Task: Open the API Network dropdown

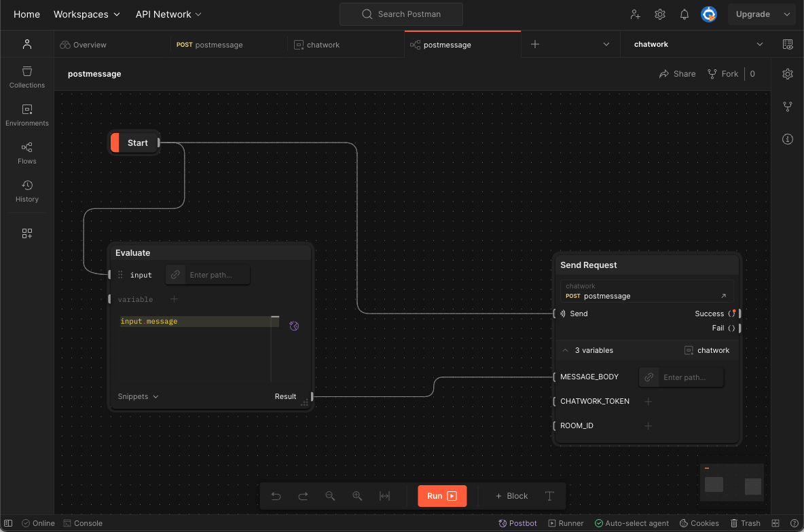Action: tap(168, 14)
